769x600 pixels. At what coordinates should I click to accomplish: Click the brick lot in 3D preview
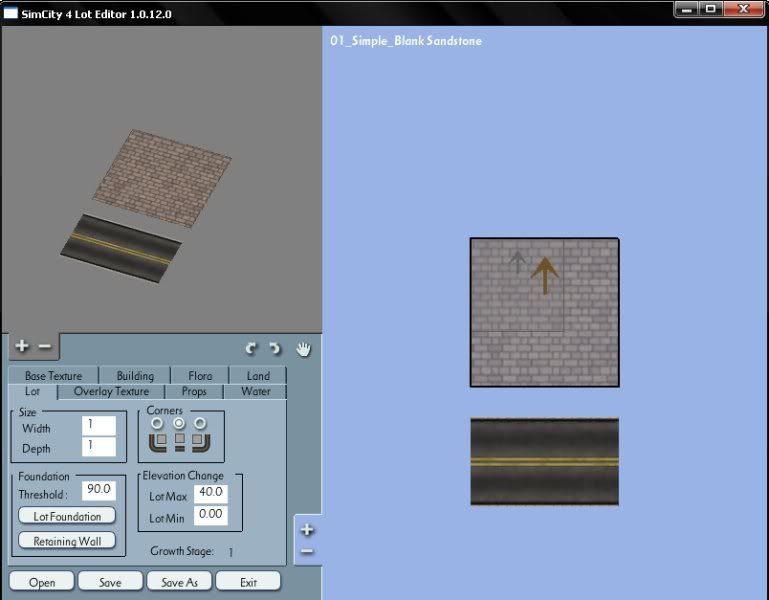point(162,179)
